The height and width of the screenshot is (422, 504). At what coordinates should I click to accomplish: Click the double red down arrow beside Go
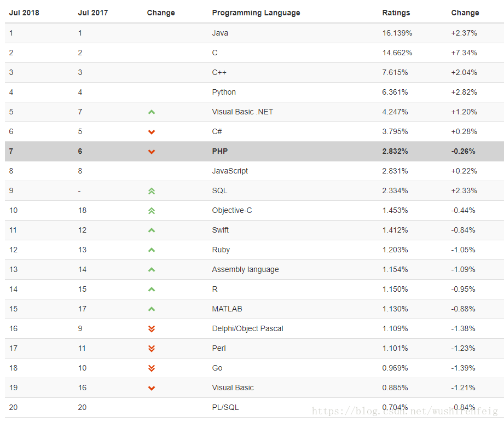coord(152,368)
